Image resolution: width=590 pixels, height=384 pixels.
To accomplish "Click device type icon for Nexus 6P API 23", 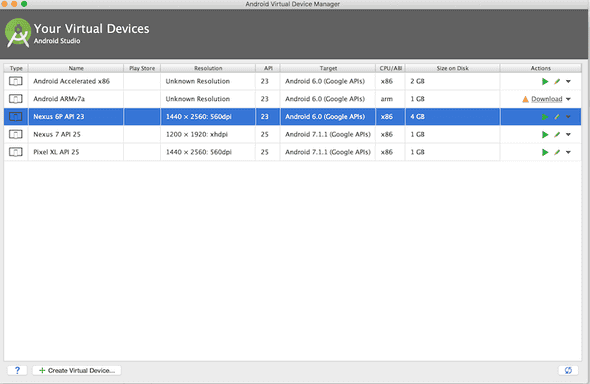I will (x=16, y=117).
